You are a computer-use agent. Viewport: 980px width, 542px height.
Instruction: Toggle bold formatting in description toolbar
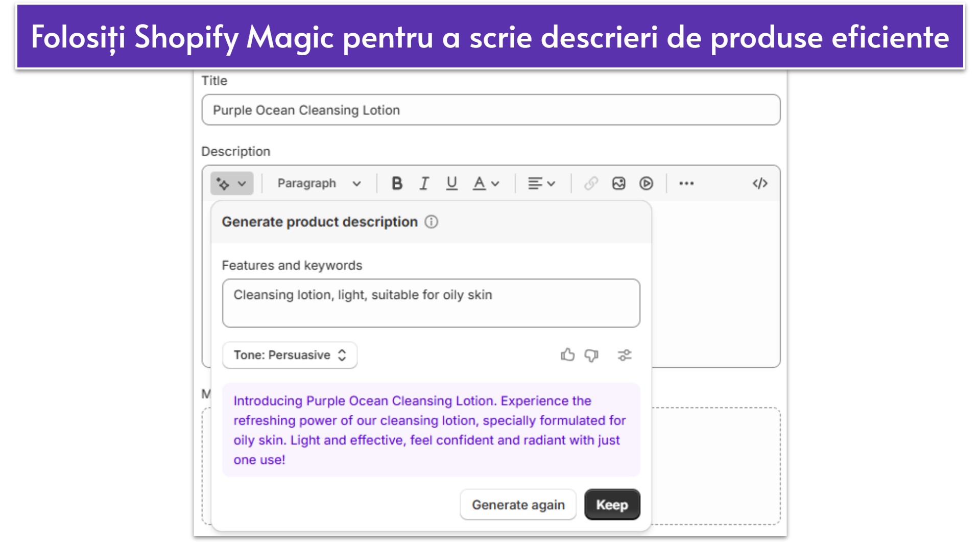(x=397, y=183)
